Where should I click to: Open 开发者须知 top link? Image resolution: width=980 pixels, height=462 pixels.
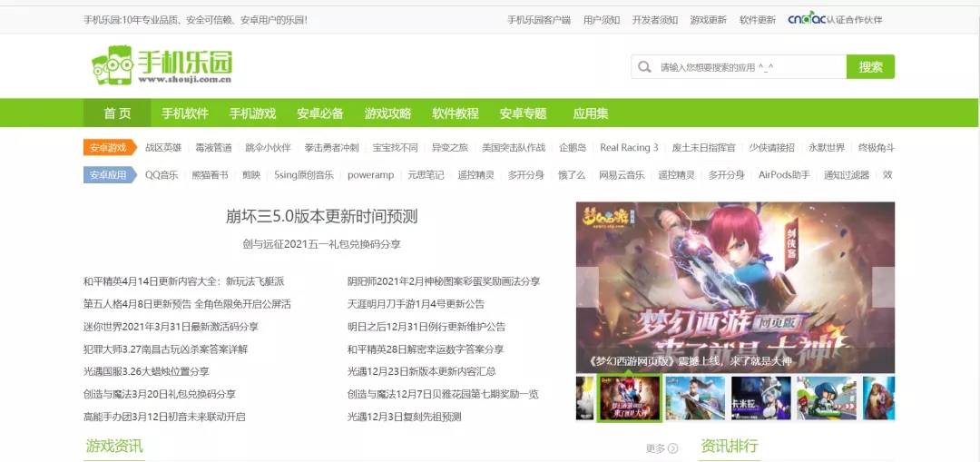(655, 20)
